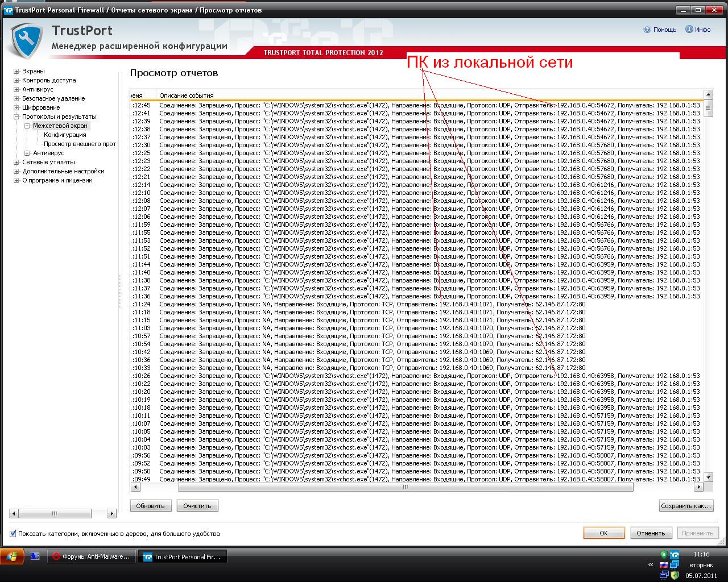The width and height of the screenshot is (728, 582).
Task: Select the Сетевые утилиты category label
Action: click(48, 162)
